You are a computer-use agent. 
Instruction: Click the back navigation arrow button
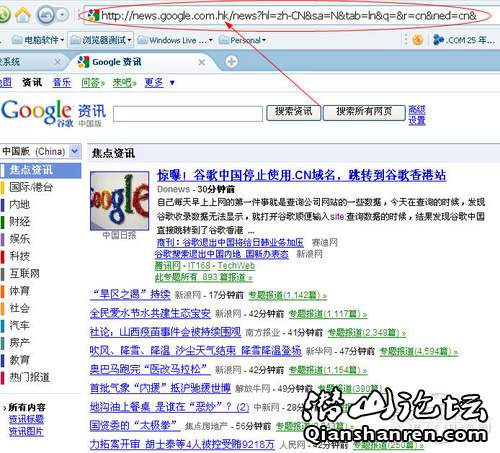click(46, 15)
